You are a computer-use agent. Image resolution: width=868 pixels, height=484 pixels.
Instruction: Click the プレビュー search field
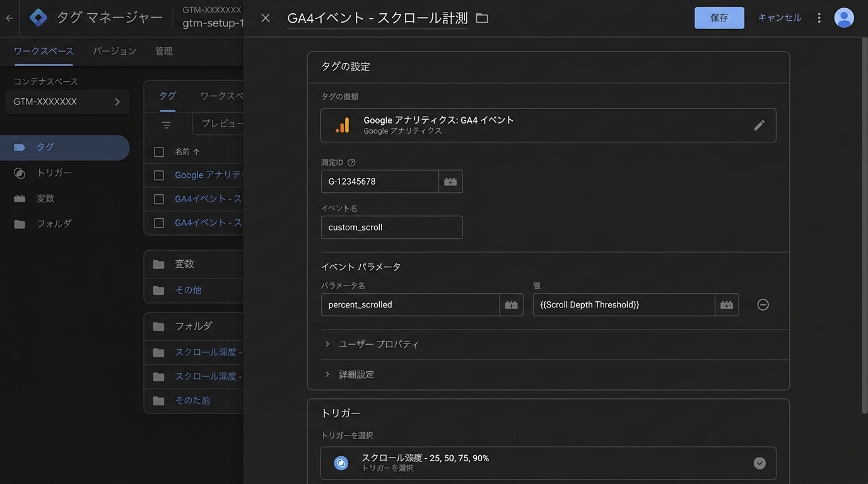coord(218,124)
